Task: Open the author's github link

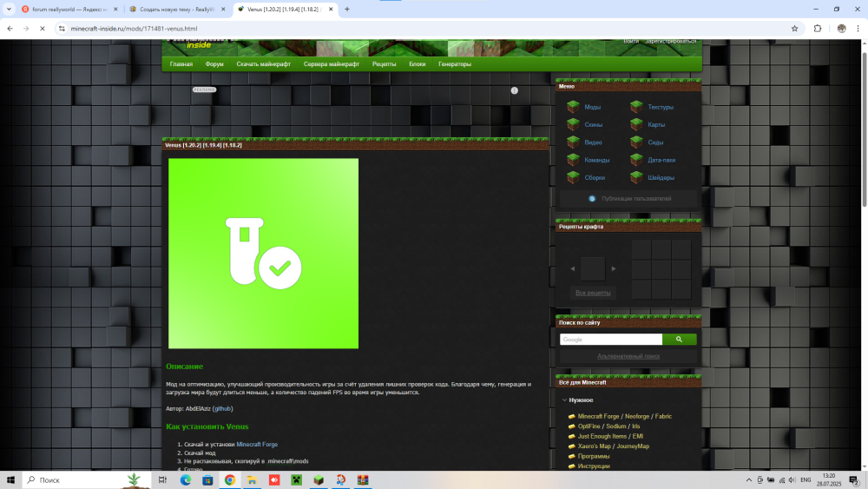Action: pyautogui.click(x=222, y=409)
